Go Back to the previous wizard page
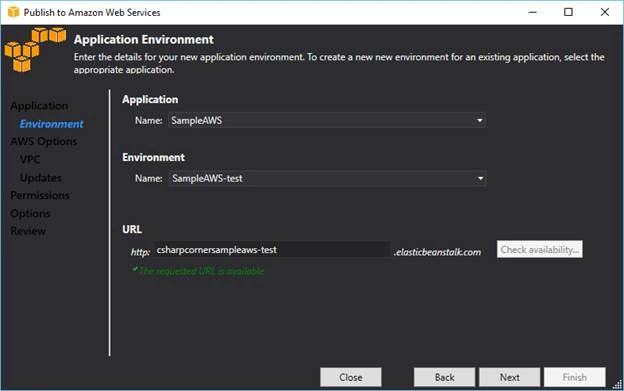Screen dimensions: 624x391 point(445,377)
